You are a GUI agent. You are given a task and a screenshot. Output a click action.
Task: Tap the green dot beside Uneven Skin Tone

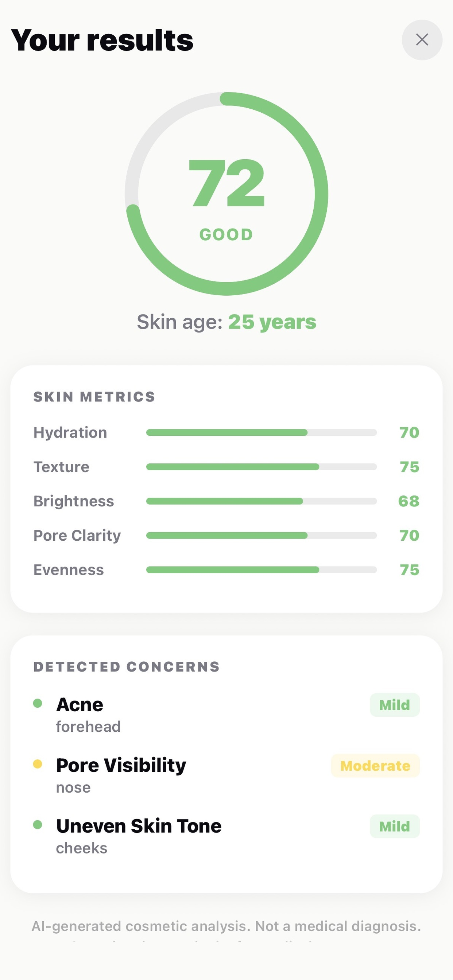pos(38,825)
